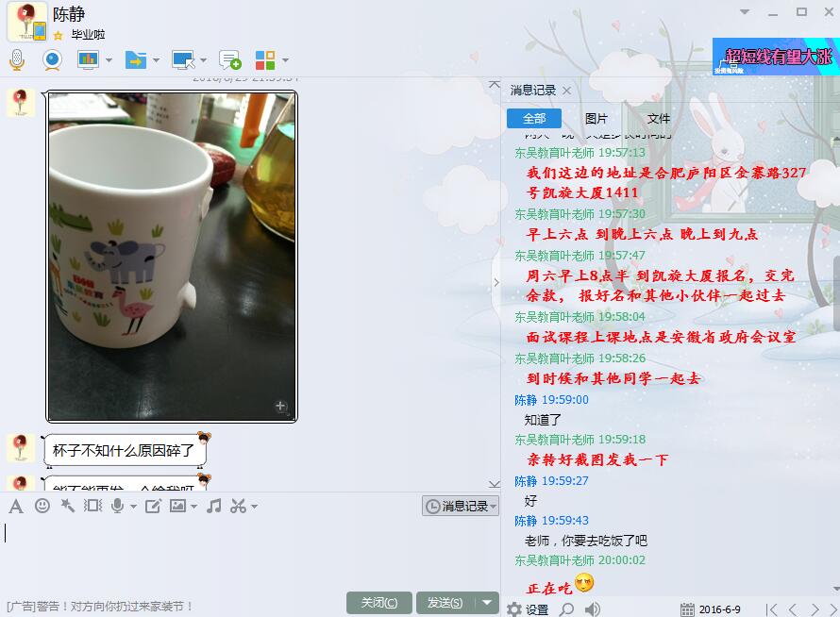The width and height of the screenshot is (840, 617).
Task: Create a discussion group with the chat-plus icon
Action: click(230, 59)
